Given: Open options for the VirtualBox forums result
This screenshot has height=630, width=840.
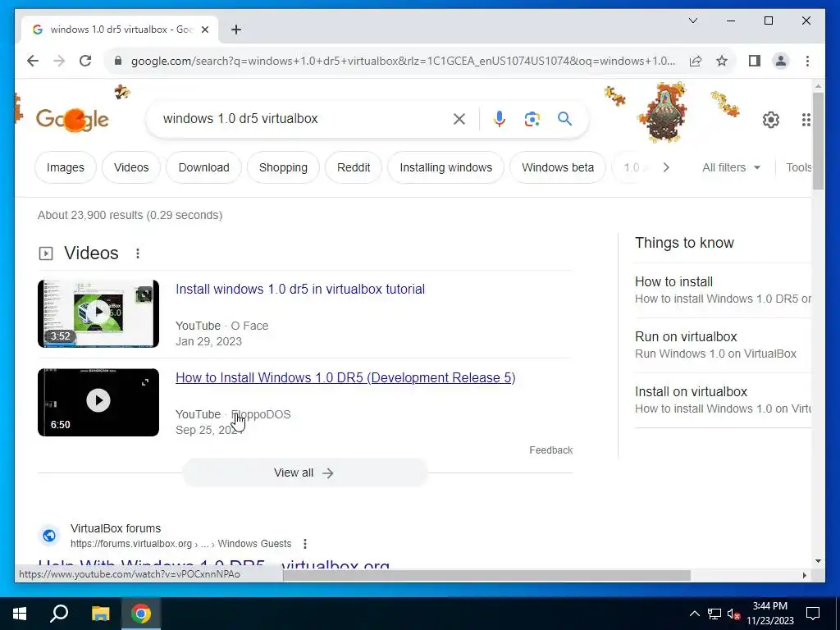Looking at the screenshot, I should [x=305, y=544].
